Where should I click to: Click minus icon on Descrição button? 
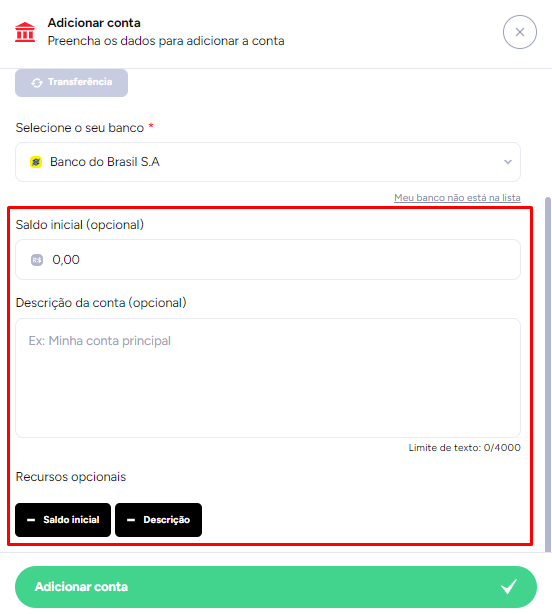pyautogui.click(x=131, y=520)
